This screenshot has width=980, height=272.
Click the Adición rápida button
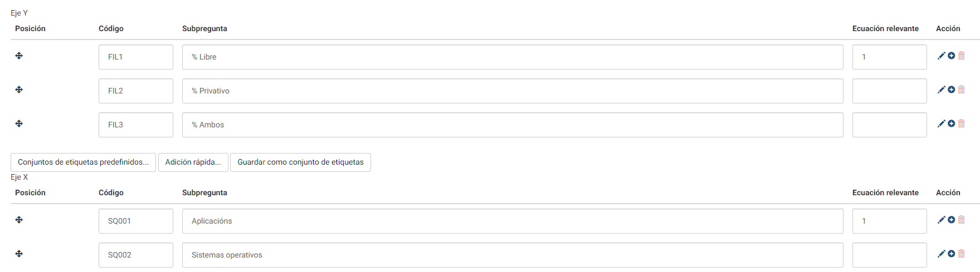point(193,162)
